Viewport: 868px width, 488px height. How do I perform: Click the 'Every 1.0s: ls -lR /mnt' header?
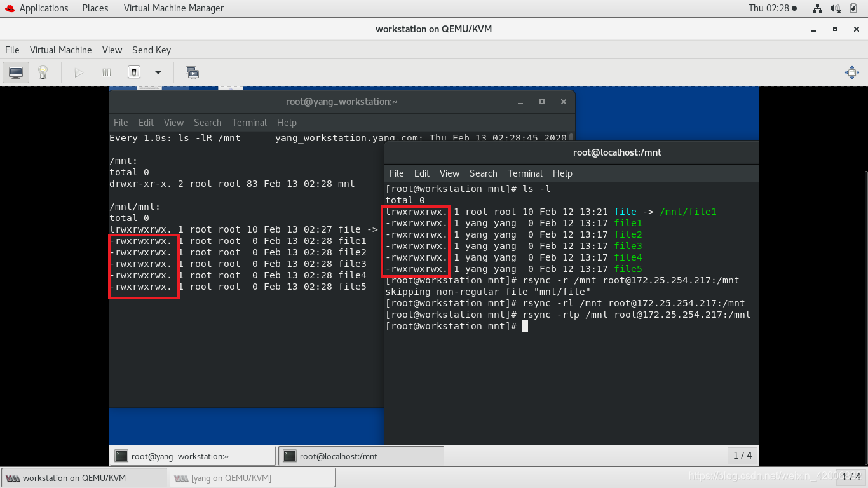click(x=175, y=138)
